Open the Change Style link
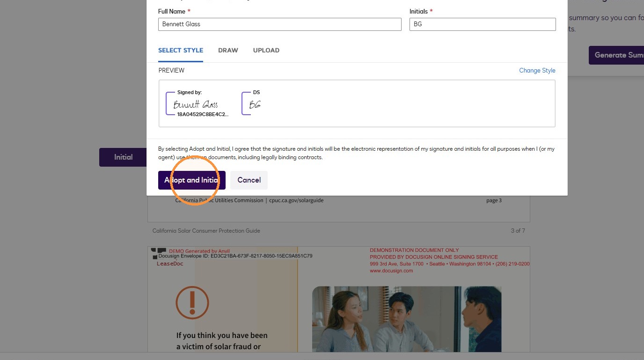This screenshot has width=644, height=360. (x=537, y=71)
